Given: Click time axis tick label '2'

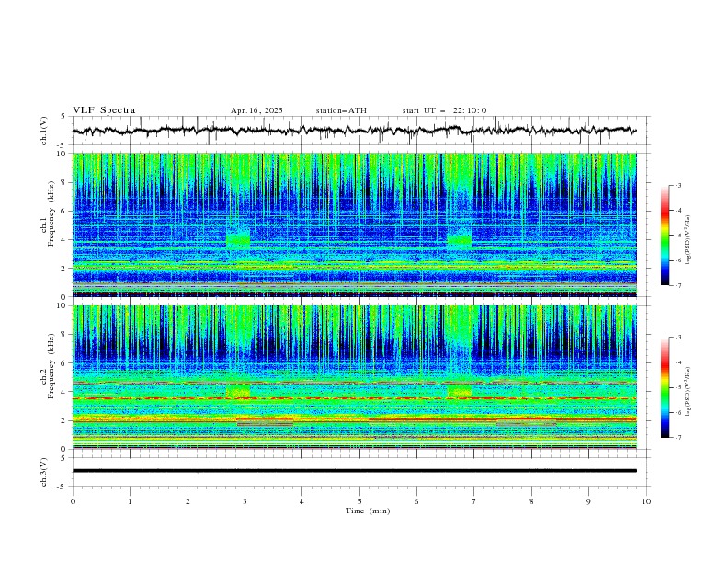Looking at the screenshot, I should click(x=188, y=501).
